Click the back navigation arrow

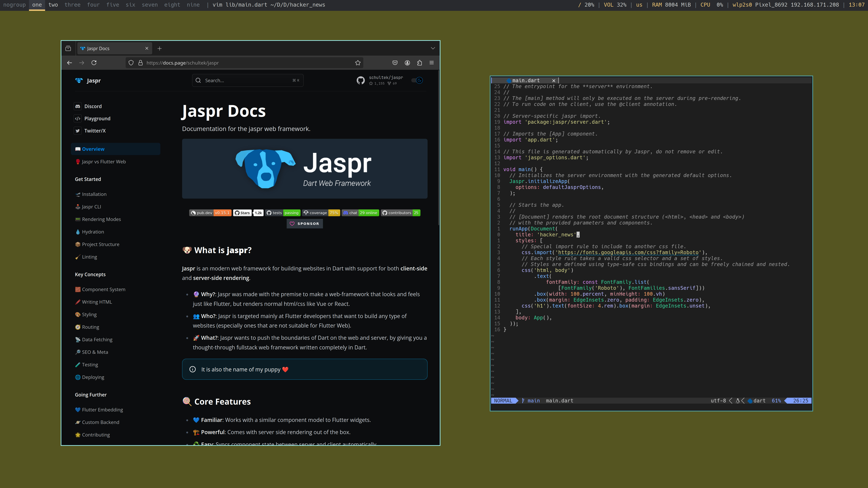pos(69,63)
